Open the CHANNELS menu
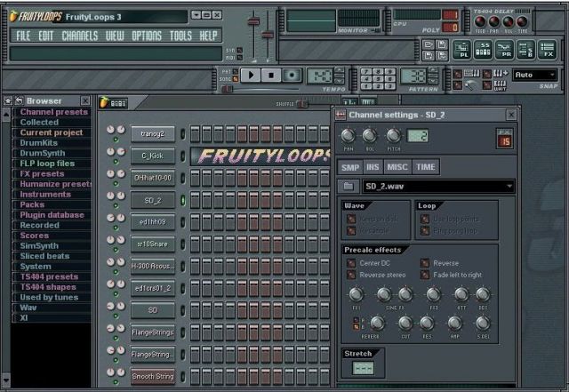 click(80, 36)
